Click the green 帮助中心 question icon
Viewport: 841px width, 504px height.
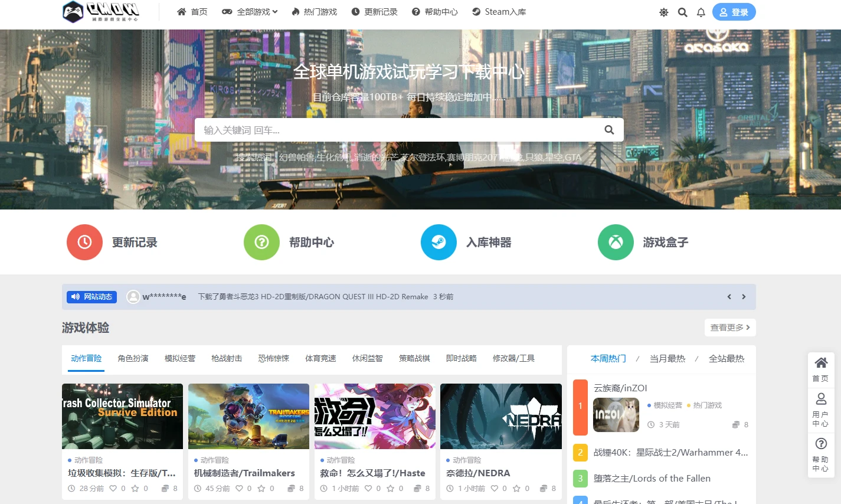tap(261, 242)
